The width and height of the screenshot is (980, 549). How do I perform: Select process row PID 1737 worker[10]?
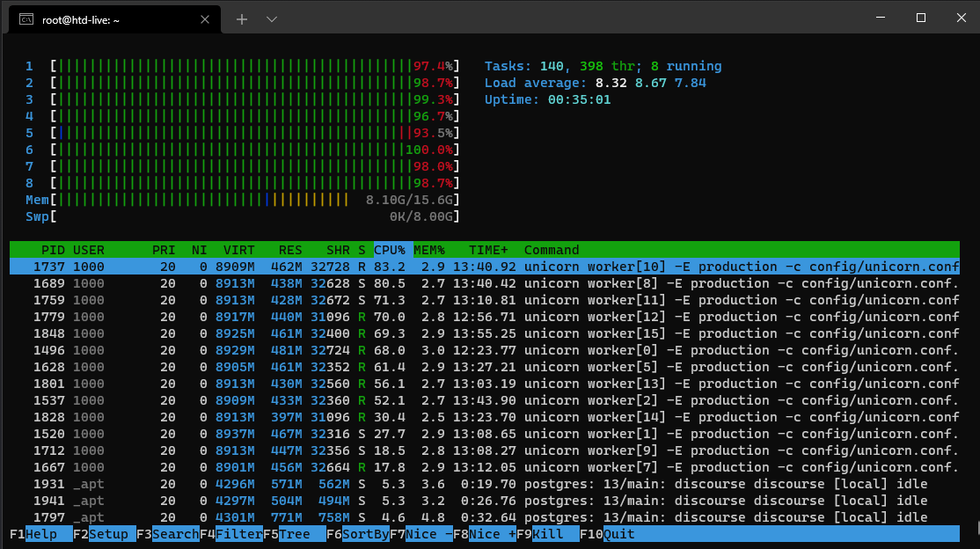point(485,267)
